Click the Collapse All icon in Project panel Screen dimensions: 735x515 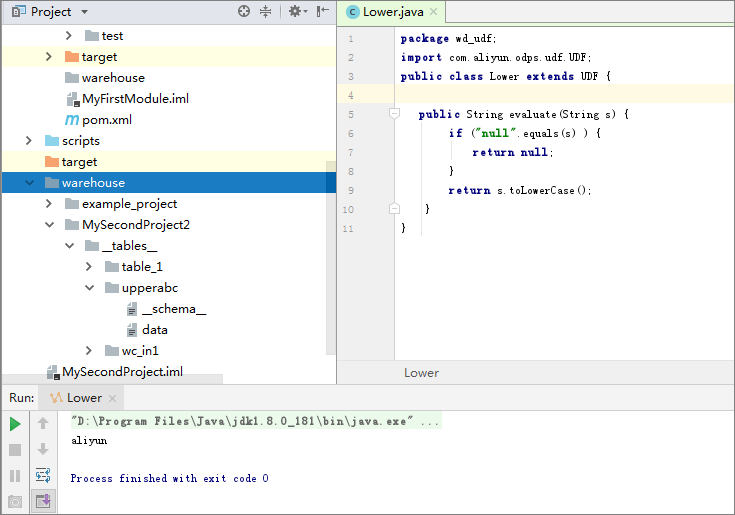265,11
